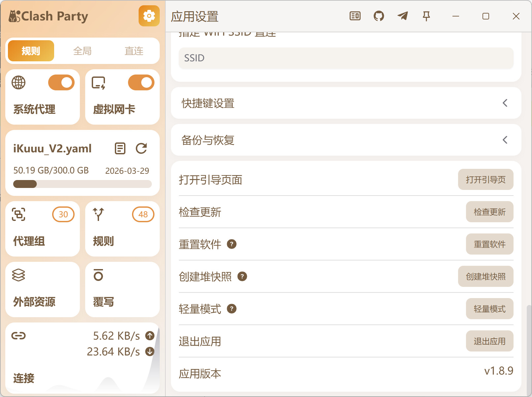Open the 连接 connections card
532x397 pixels.
[x=83, y=358]
